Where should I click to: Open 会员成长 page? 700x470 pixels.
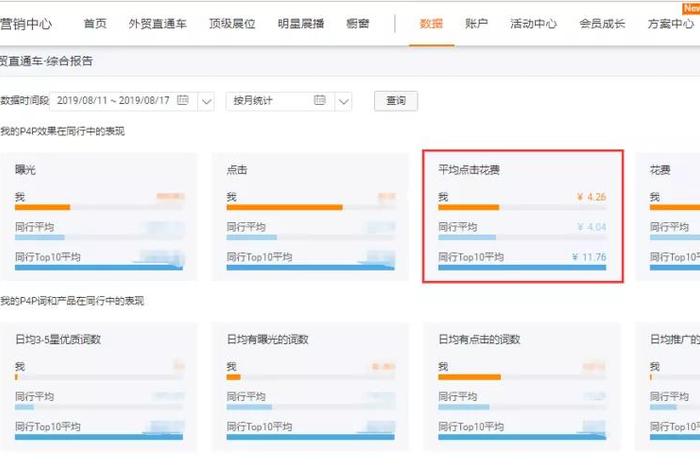click(x=602, y=24)
